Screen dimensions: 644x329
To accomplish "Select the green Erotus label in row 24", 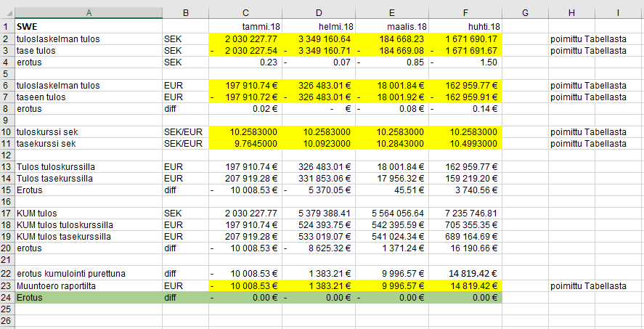I will click(88, 297).
